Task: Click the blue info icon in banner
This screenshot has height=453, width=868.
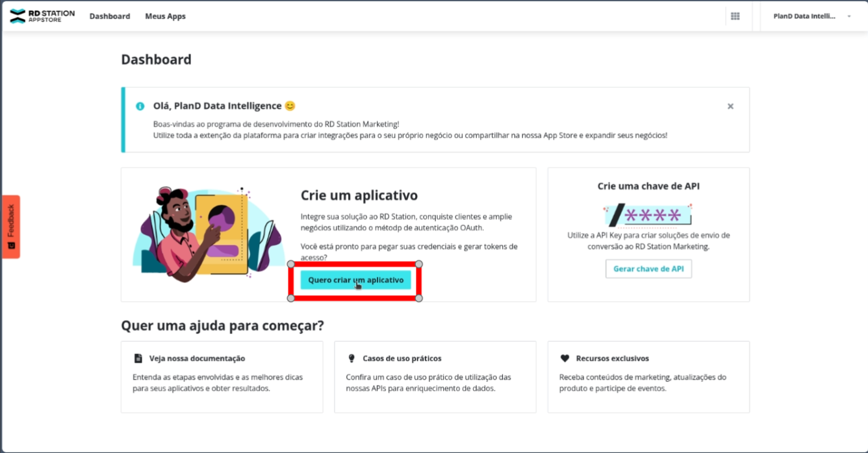Action: tap(140, 106)
